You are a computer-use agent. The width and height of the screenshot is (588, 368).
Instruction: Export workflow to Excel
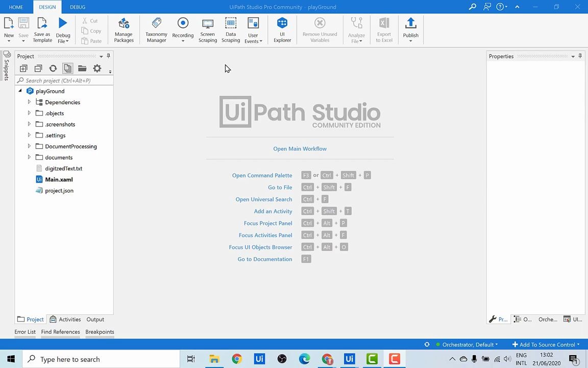pyautogui.click(x=384, y=29)
